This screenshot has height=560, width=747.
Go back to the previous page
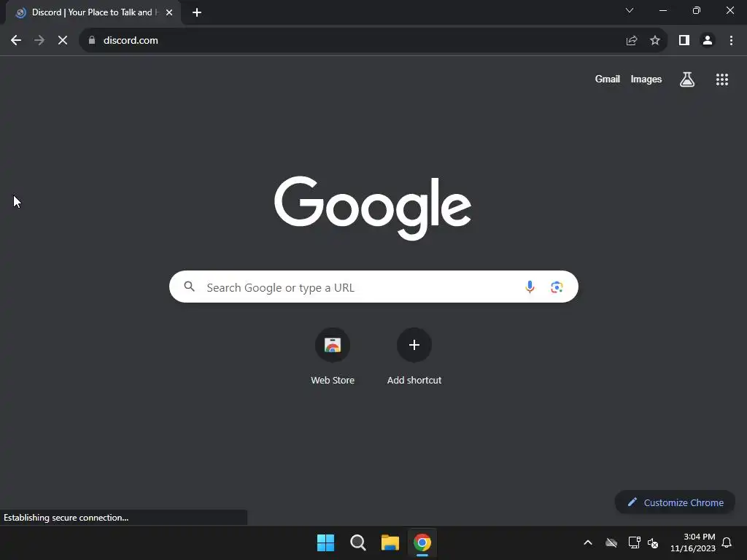[x=16, y=41]
